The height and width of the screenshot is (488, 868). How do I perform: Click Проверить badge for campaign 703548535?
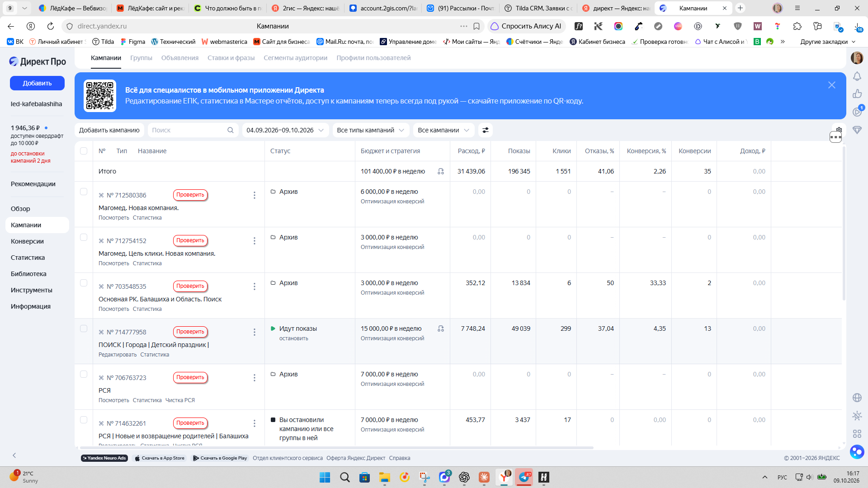point(190,286)
